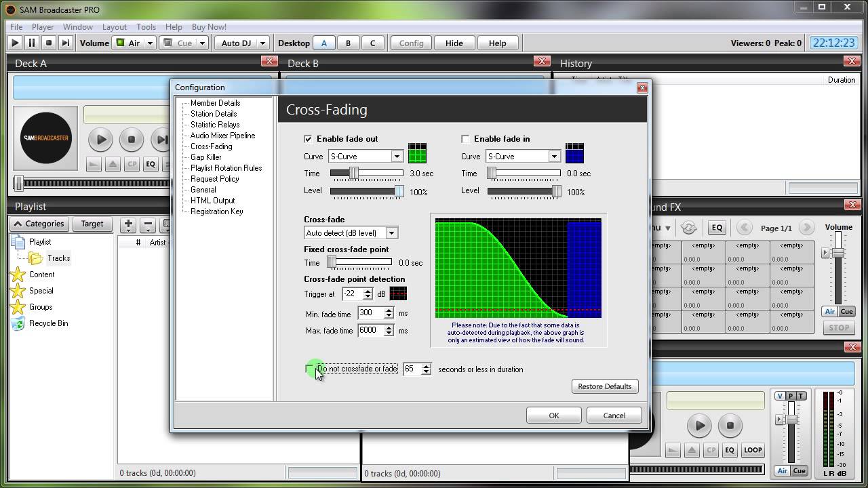The height and width of the screenshot is (488, 868).
Task: Check the Enable fade in checkbox
Action: pos(465,139)
